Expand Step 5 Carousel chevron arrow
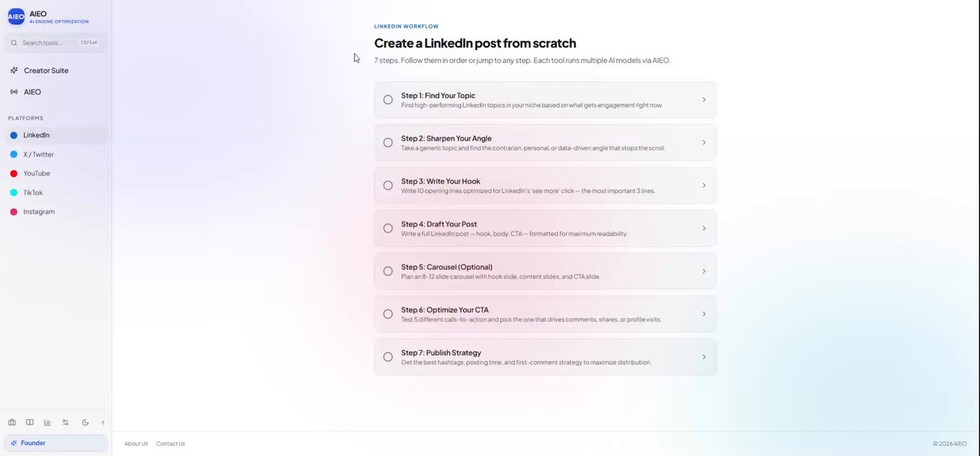 pyautogui.click(x=704, y=271)
